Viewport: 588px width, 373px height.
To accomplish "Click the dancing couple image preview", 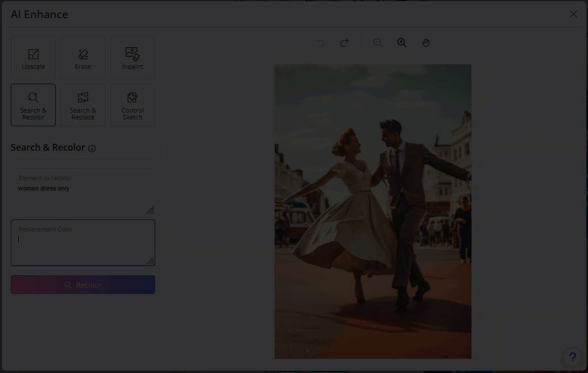I will tap(373, 212).
